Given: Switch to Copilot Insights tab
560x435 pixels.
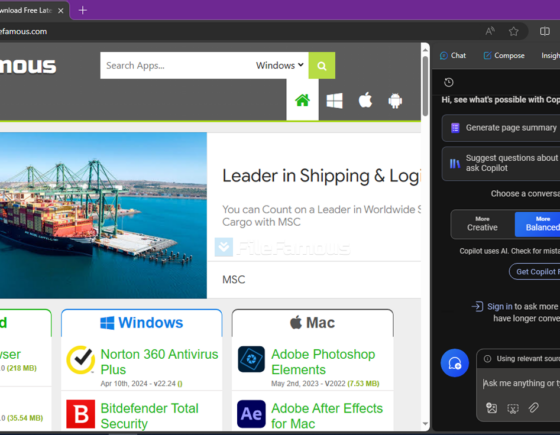Looking at the screenshot, I should point(550,56).
